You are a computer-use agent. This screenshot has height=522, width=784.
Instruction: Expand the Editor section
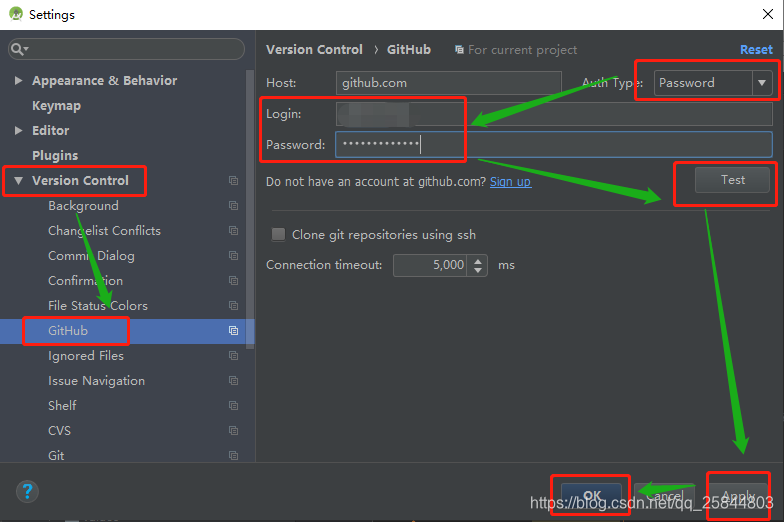click(18, 130)
